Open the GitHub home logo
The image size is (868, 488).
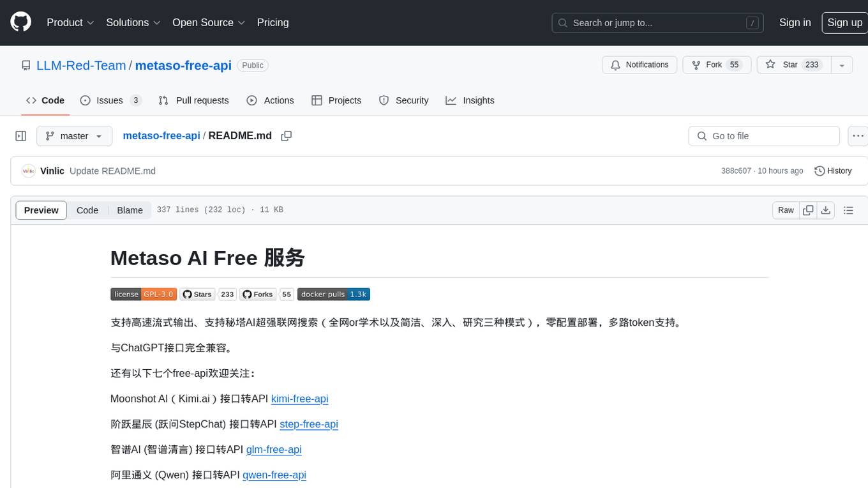[x=20, y=22]
